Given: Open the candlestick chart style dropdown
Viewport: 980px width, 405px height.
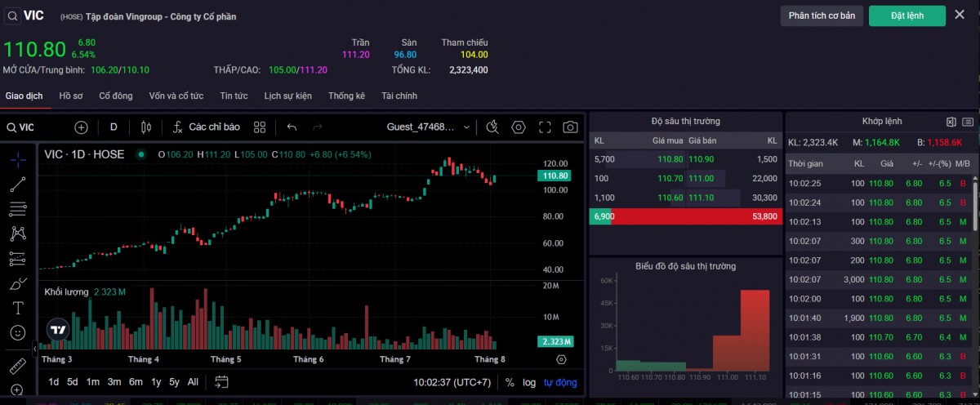Looking at the screenshot, I should [146, 127].
